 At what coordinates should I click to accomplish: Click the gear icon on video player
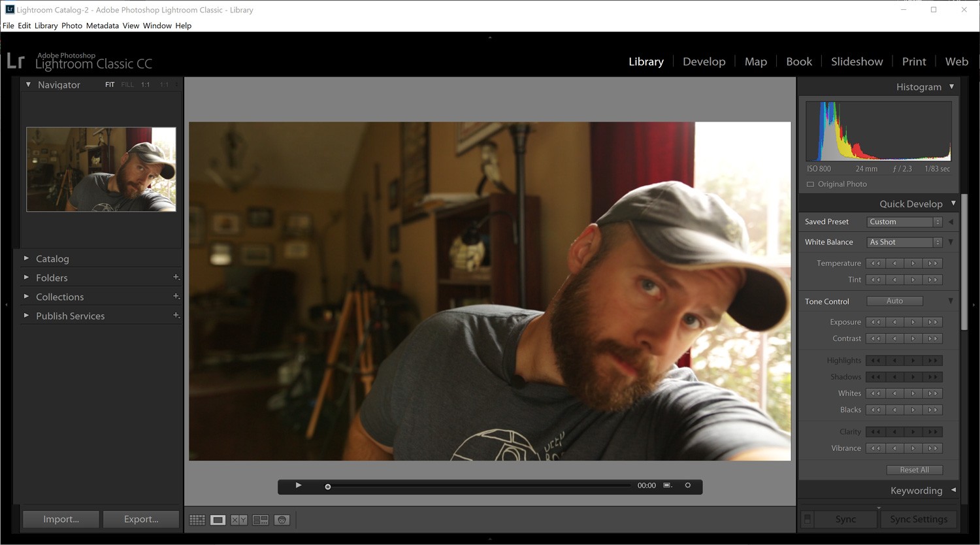687,485
